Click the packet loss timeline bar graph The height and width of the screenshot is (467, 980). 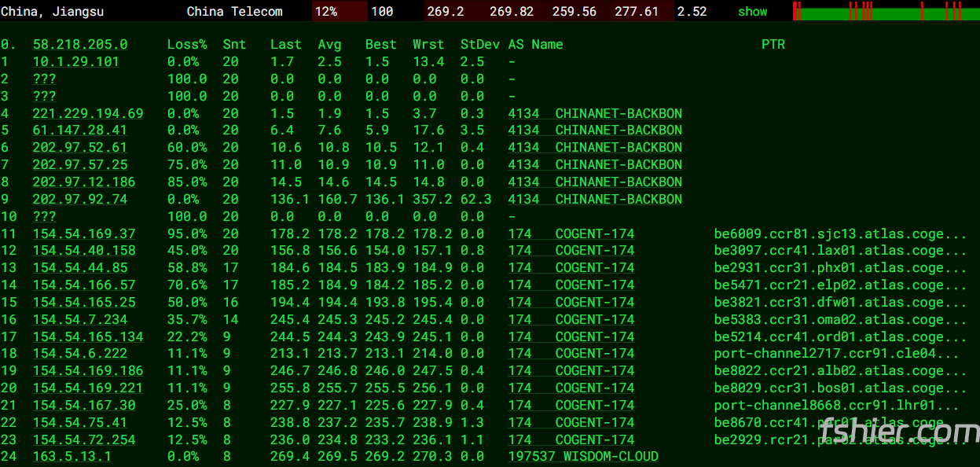[884, 11]
